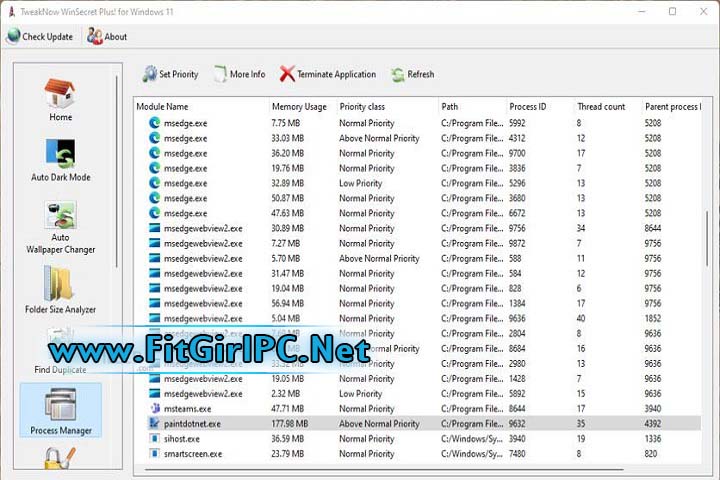Screen dimensions: 720x480
Task: Sort by Memory Usage column header
Action: pyautogui.click(x=299, y=106)
